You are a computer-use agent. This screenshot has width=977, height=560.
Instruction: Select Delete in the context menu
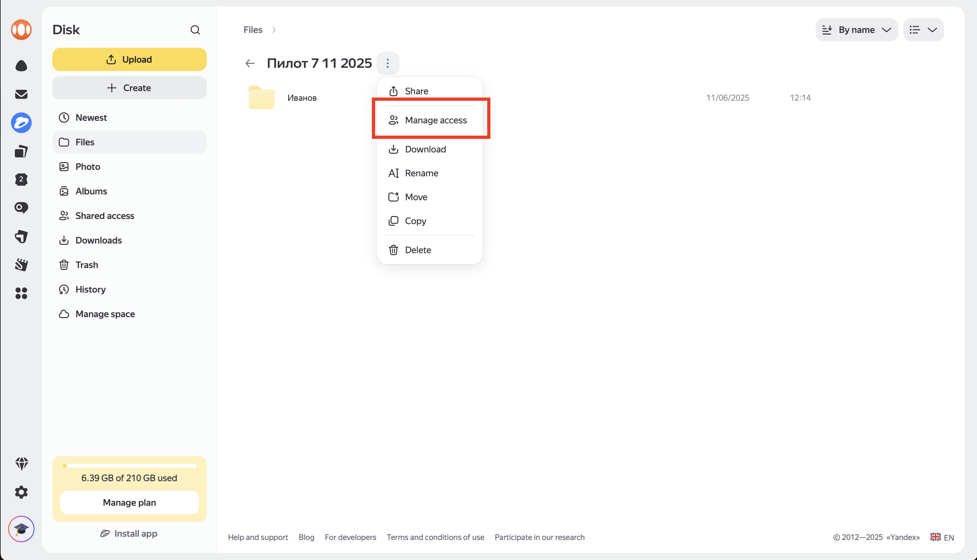point(418,250)
